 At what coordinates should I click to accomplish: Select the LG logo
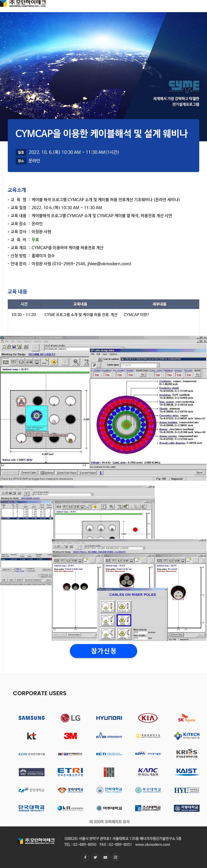(70, 718)
